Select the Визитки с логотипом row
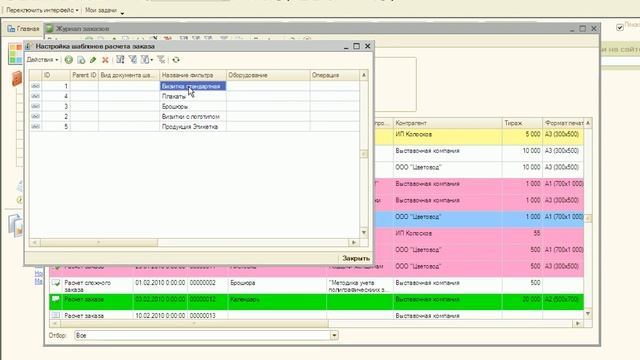The height and width of the screenshot is (360, 640). [x=194, y=117]
